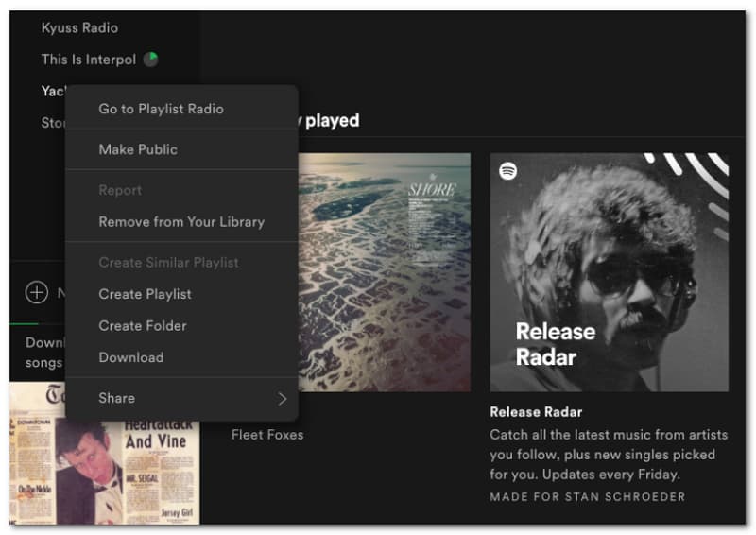Open Fleet Foxes artist link
The image size is (756, 535).
click(267, 435)
